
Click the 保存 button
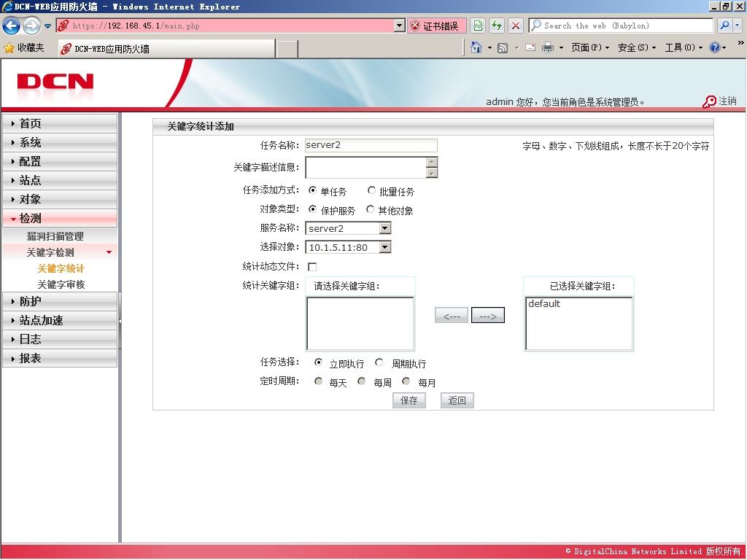point(409,400)
